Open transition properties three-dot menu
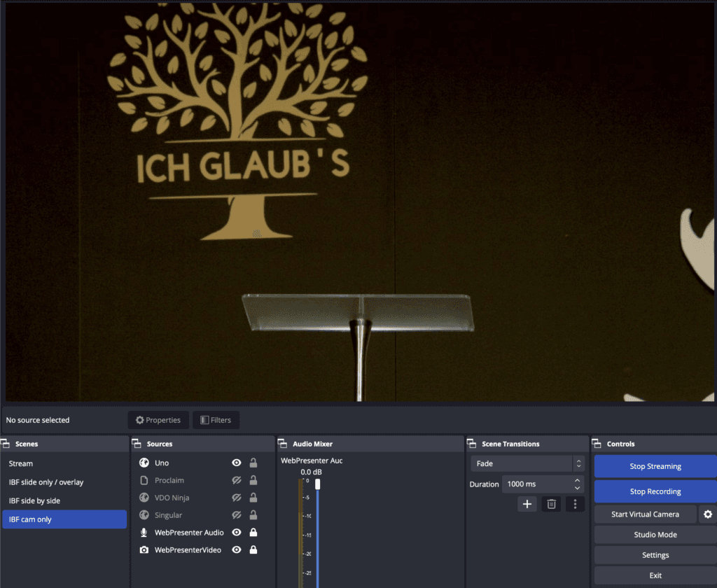This screenshot has height=588, width=717. [x=575, y=504]
